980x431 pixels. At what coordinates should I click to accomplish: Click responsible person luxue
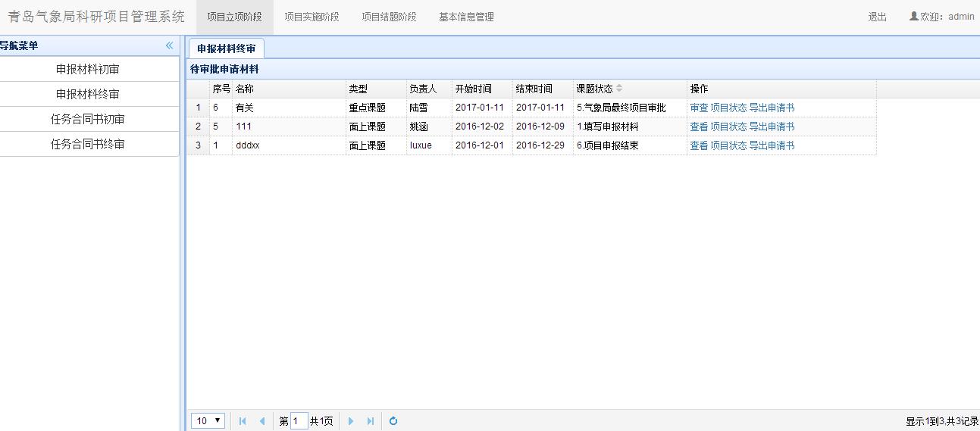point(429,145)
